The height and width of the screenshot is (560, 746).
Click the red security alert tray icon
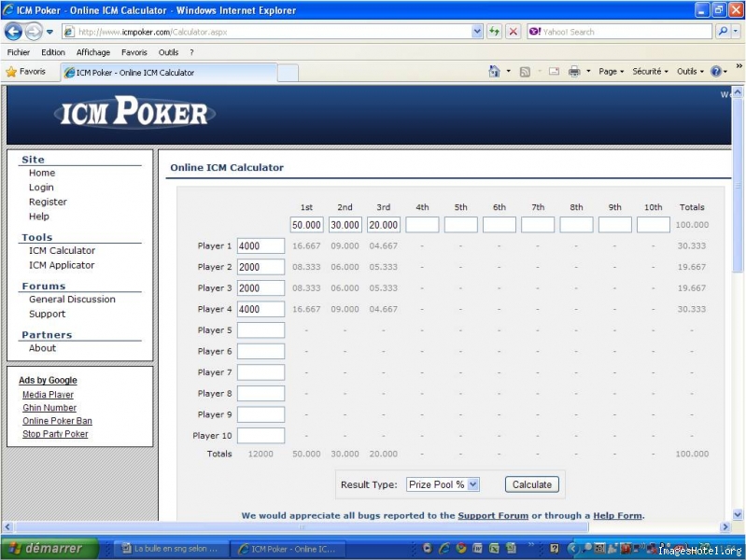626,549
